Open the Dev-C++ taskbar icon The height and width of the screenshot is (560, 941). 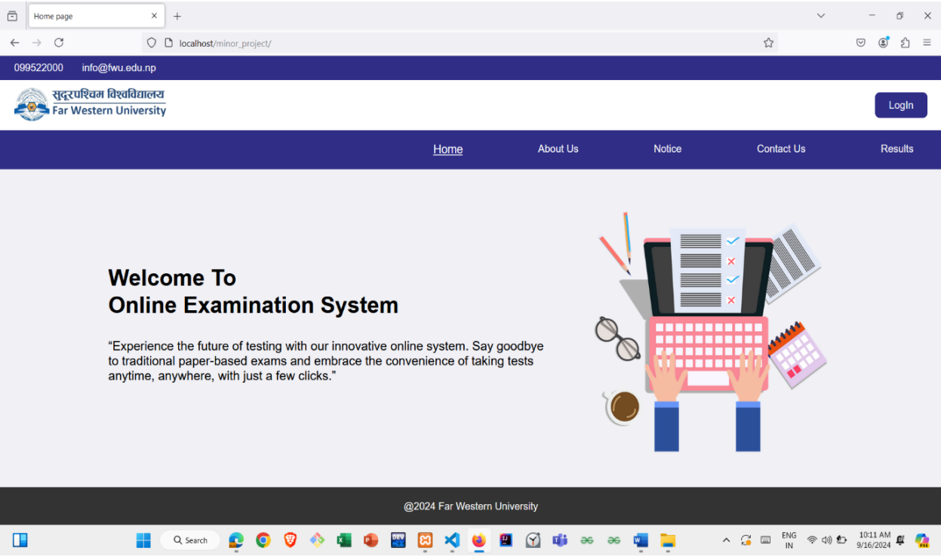point(398,540)
